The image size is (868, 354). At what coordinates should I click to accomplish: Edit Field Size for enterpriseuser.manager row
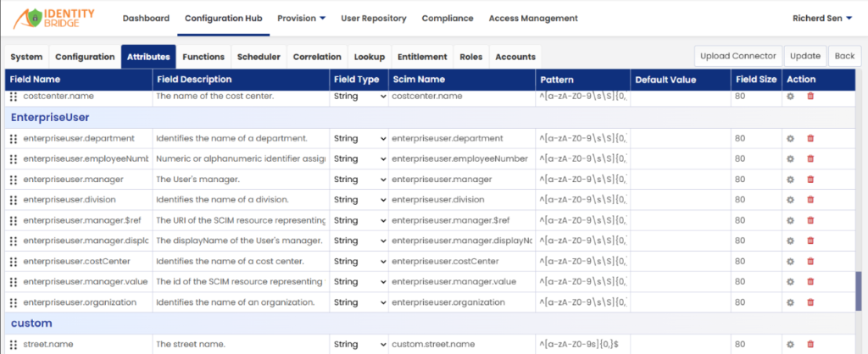pos(755,180)
